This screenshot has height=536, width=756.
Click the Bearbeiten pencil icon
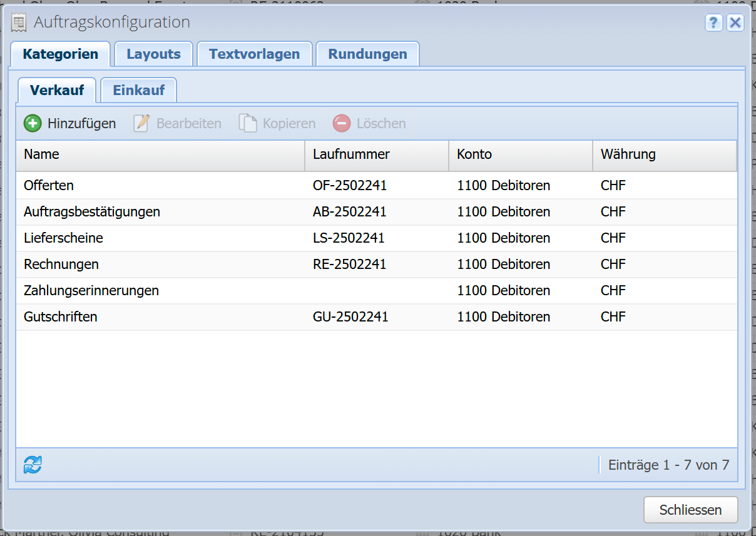coord(142,123)
